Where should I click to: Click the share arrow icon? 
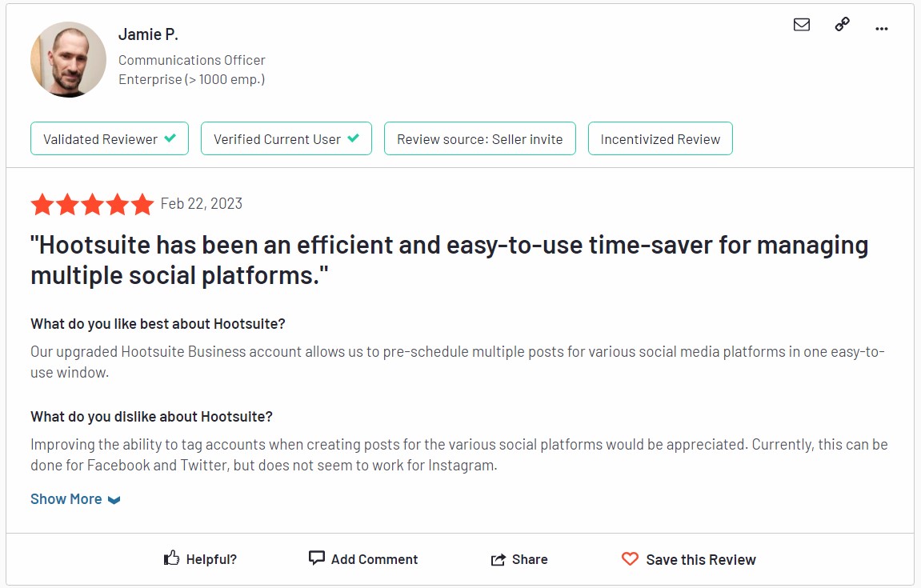[498, 559]
